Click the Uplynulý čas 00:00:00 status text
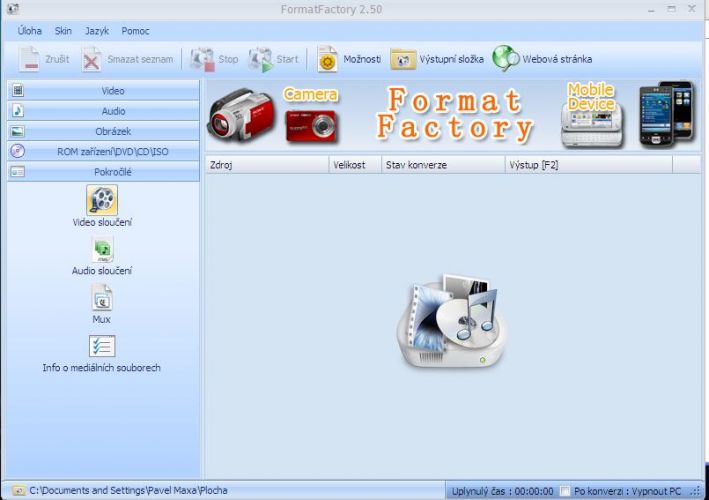 pos(502,491)
